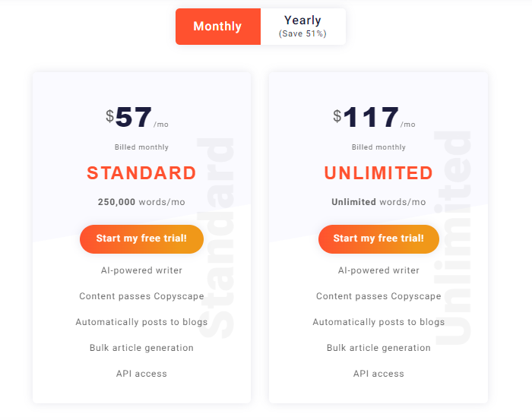Switch to Yearly billing (Save 51%)
532x420 pixels.
(x=303, y=27)
